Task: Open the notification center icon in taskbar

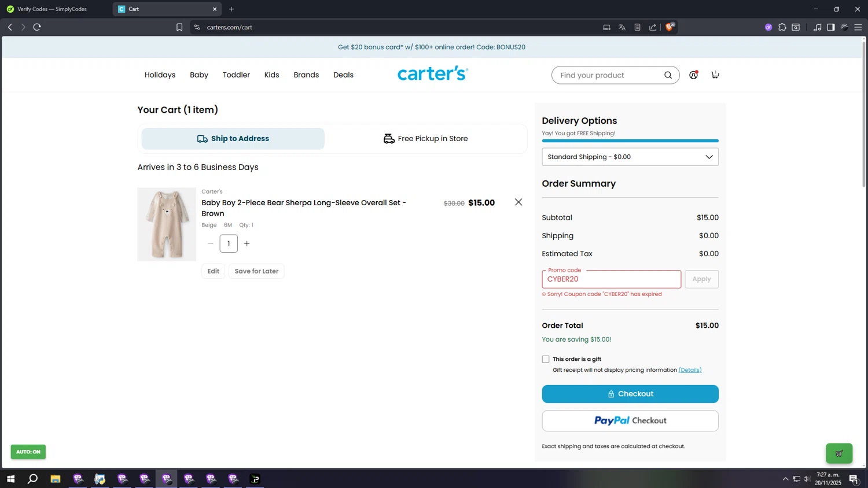Action: [x=854, y=479]
